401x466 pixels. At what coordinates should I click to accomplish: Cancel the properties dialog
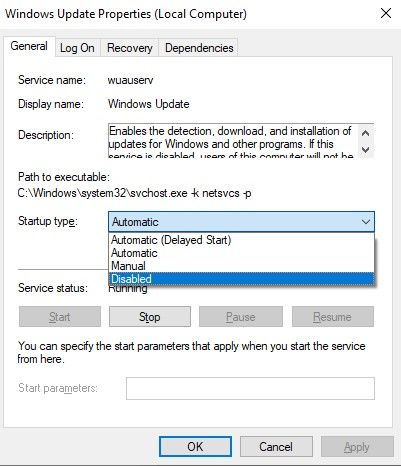(276, 446)
